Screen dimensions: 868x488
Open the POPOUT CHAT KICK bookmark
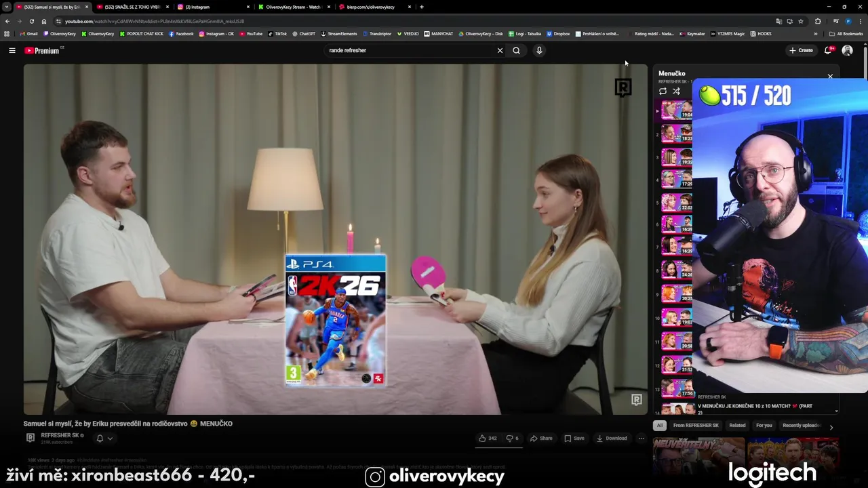[141, 33]
